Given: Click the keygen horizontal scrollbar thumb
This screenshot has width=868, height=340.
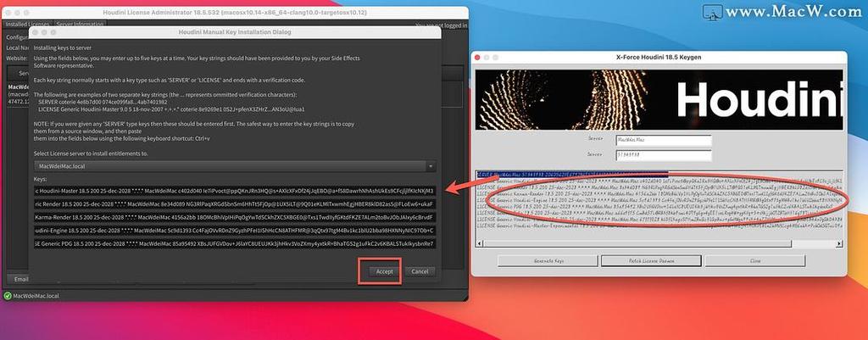Looking at the screenshot, I should click(x=637, y=243).
